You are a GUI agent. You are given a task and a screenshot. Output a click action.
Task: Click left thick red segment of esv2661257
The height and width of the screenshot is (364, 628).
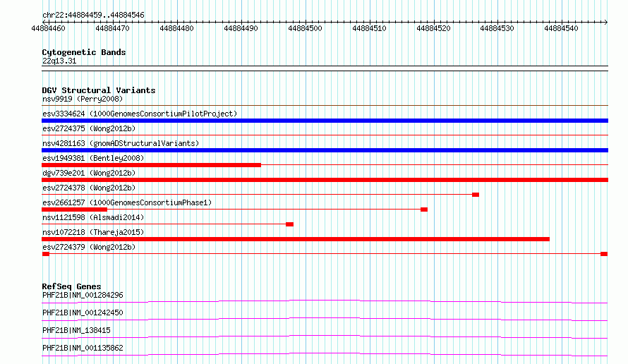click(x=75, y=210)
